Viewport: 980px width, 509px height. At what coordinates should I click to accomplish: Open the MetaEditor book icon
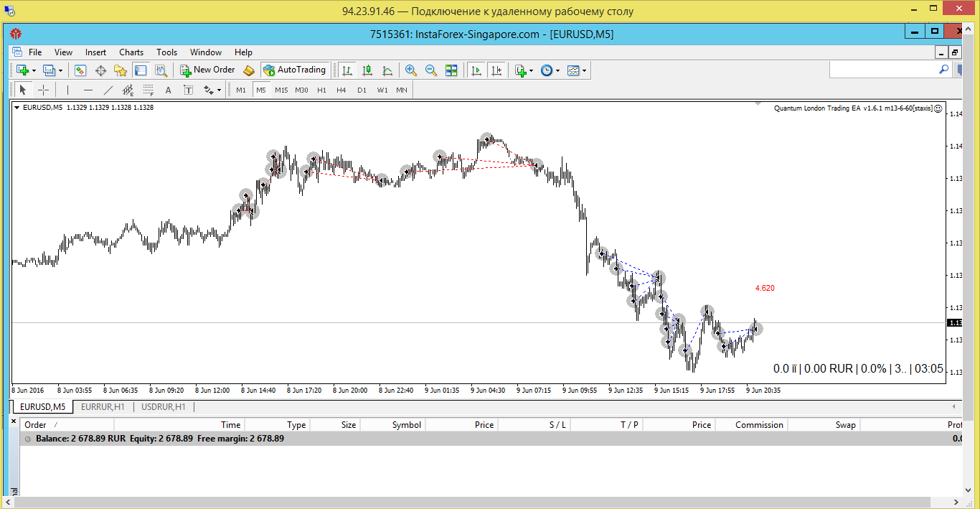249,70
